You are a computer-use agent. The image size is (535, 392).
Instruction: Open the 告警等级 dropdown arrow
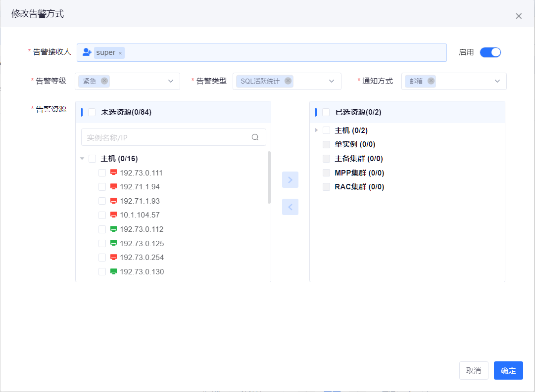(171, 81)
